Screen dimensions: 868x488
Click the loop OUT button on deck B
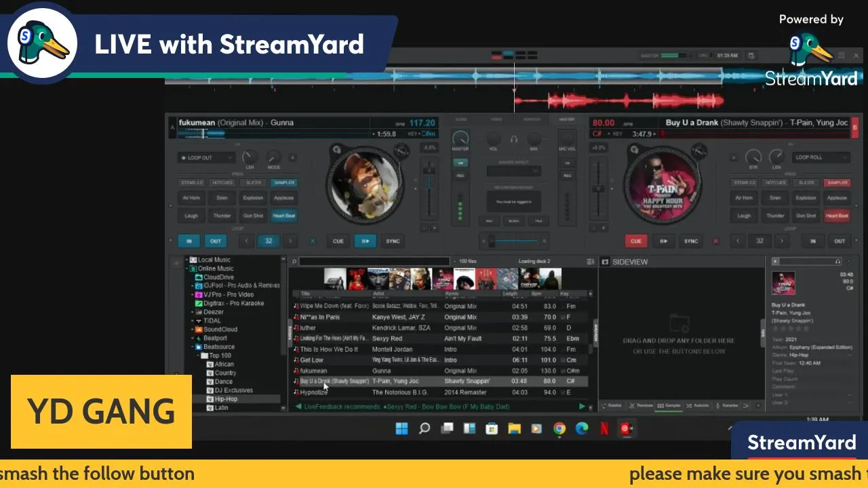840,241
